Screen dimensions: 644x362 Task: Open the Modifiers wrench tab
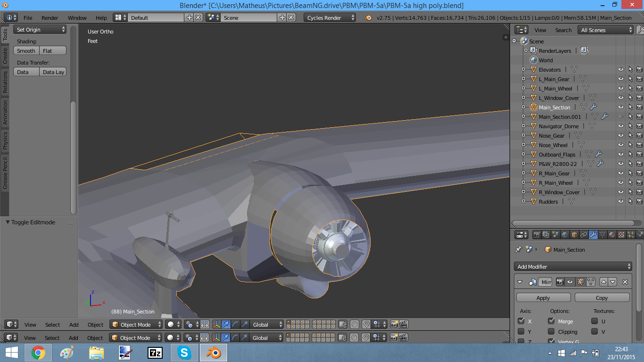tap(593, 235)
